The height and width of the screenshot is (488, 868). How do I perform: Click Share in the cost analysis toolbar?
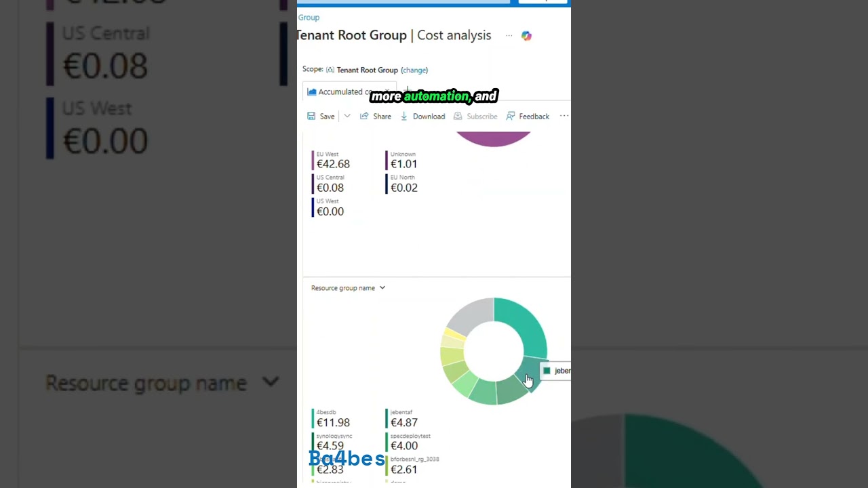pyautogui.click(x=376, y=117)
